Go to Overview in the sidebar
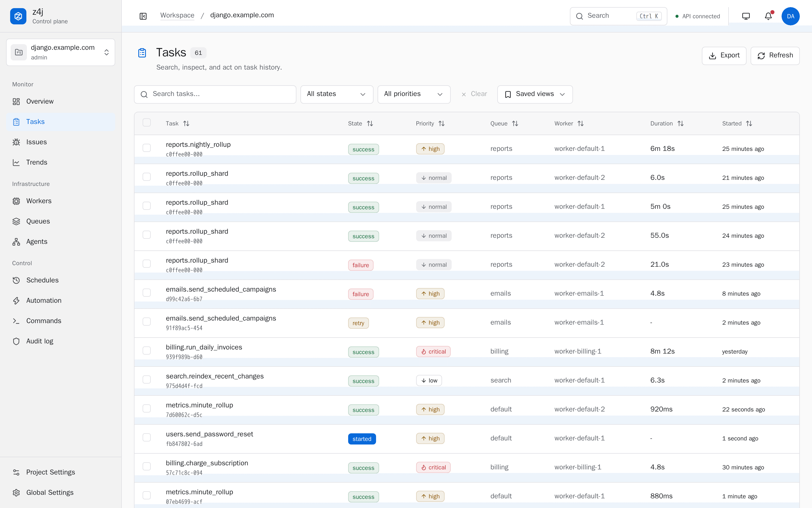 click(61, 101)
